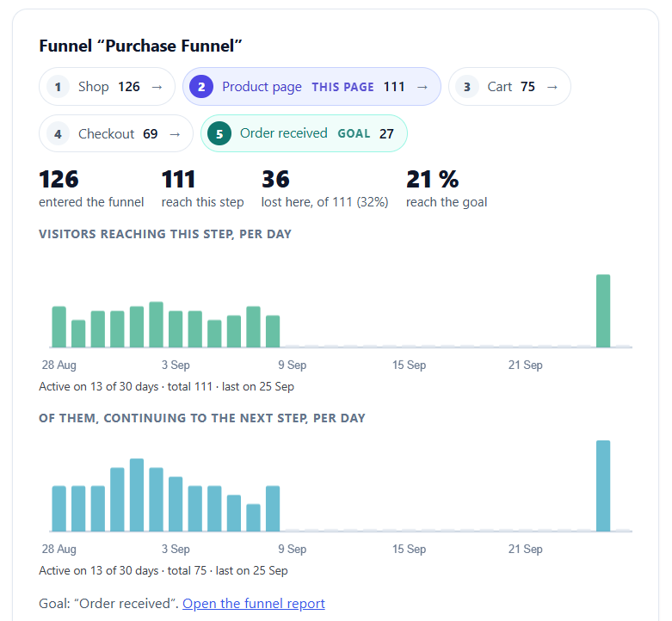
Task: Click the 'GOAL' tag
Action: click(x=354, y=133)
